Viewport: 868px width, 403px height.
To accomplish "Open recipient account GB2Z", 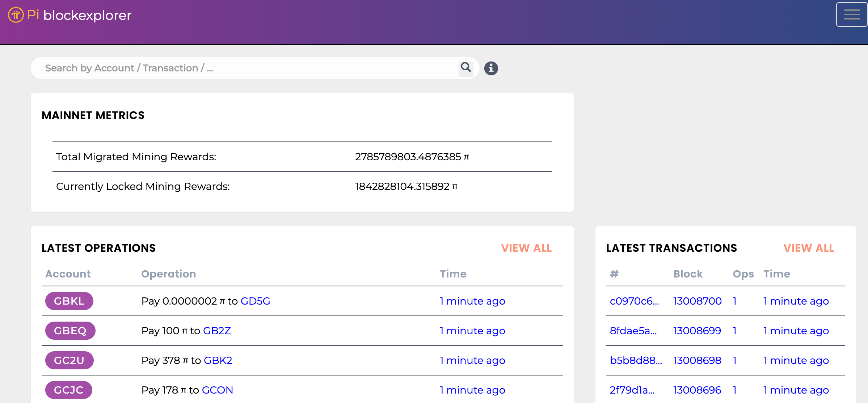I will [x=217, y=331].
